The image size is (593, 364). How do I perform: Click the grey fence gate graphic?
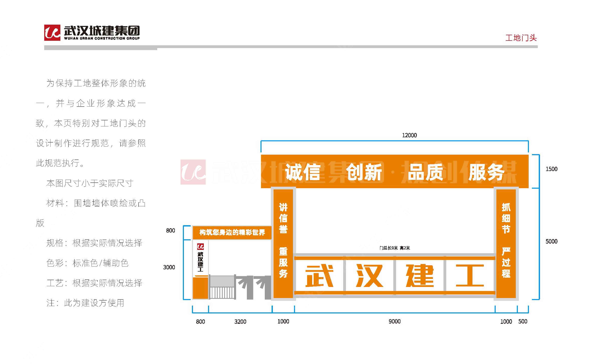tap(222, 287)
